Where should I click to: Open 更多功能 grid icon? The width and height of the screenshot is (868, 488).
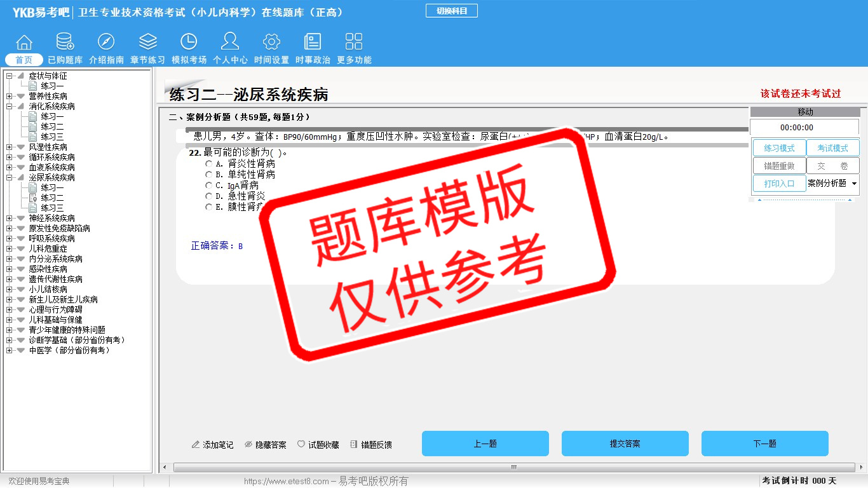coord(354,43)
